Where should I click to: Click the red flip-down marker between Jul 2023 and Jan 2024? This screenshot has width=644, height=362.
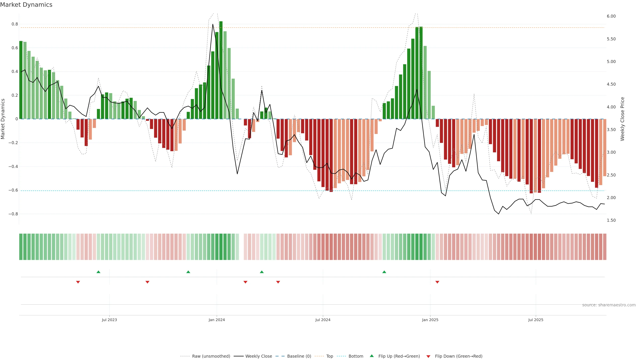point(148,282)
